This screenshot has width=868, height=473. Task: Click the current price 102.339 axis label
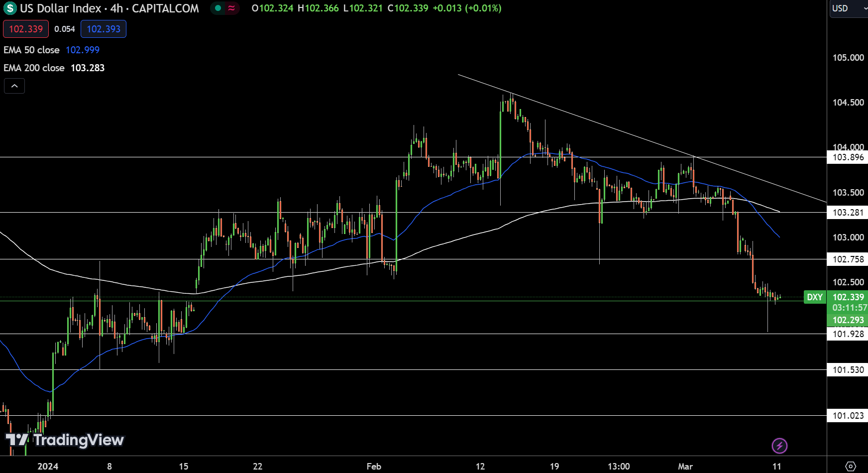[848, 297]
